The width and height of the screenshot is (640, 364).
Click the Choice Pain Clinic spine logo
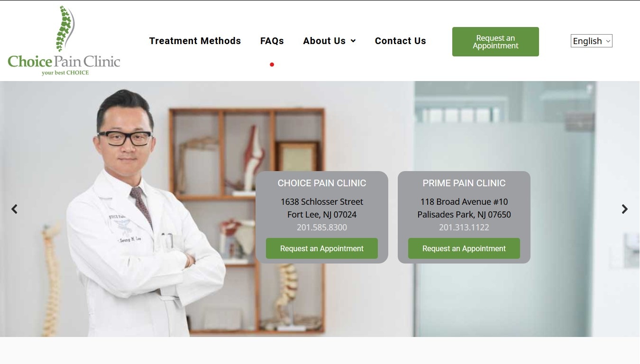(x=64, y=41)
